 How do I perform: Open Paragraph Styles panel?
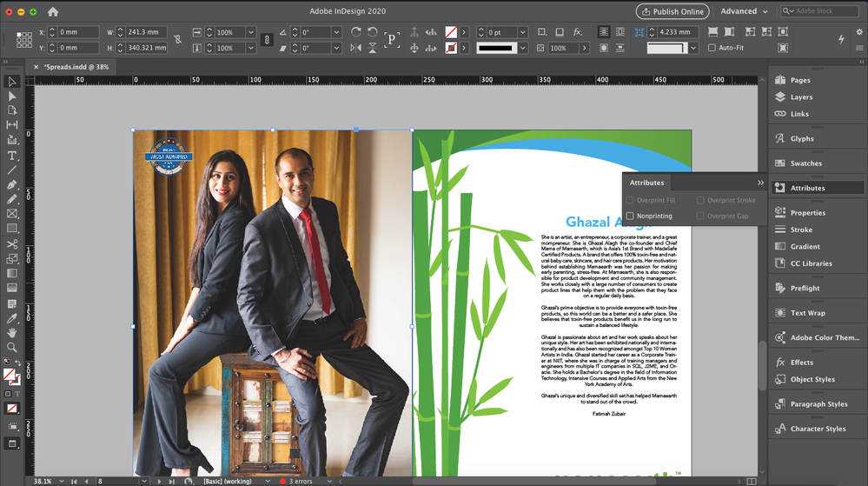coord(818,403)
